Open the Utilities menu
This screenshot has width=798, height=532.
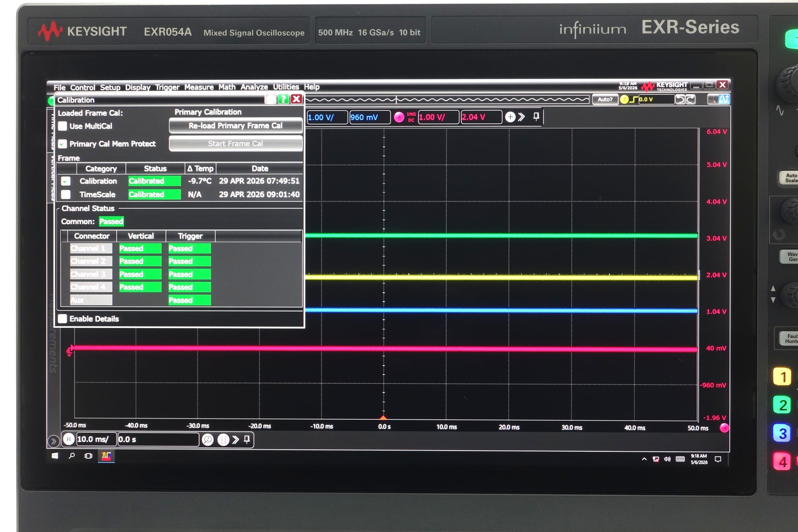[286, 87]
